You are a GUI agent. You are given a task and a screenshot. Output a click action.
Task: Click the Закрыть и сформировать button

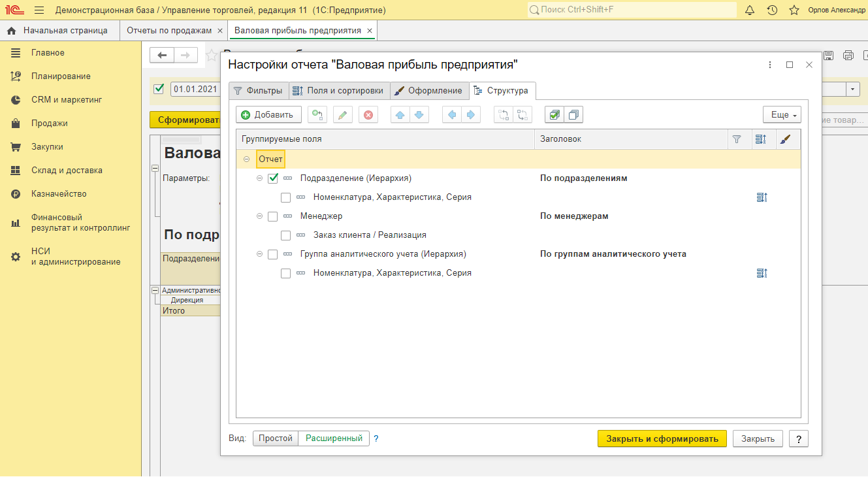[662, 439]
